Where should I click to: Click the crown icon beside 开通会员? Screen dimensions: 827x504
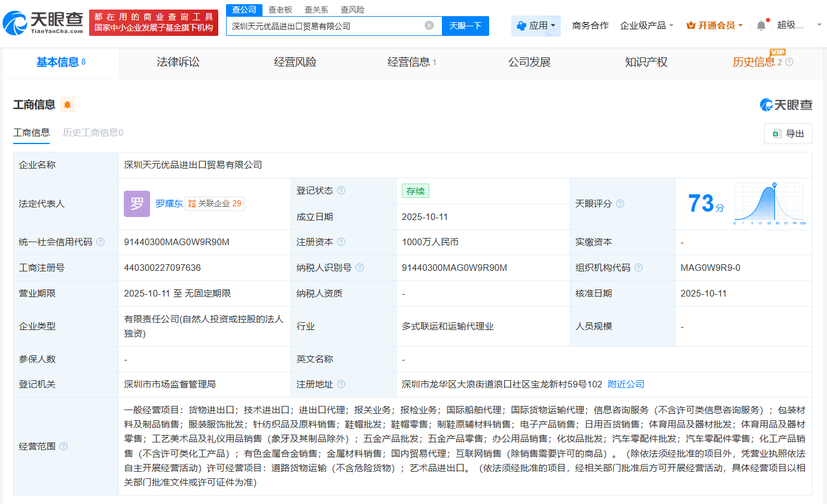(x=692, y=25)
